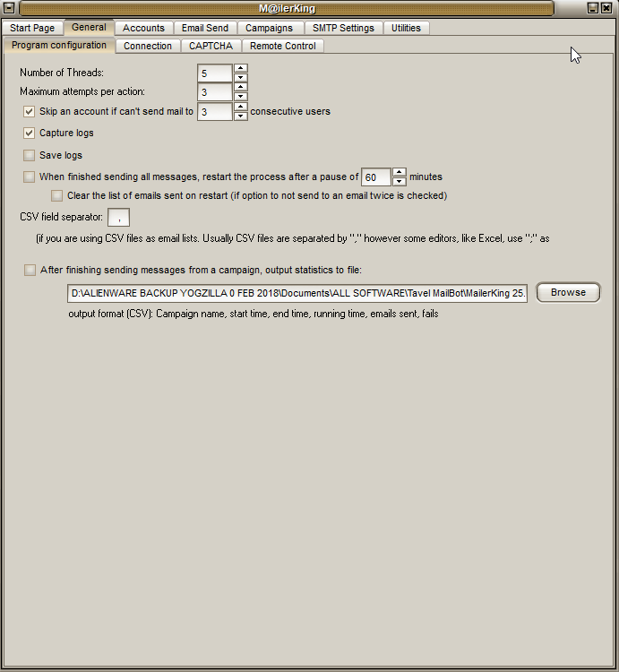Decrease consecutive users count down arrow

[241, 116]
